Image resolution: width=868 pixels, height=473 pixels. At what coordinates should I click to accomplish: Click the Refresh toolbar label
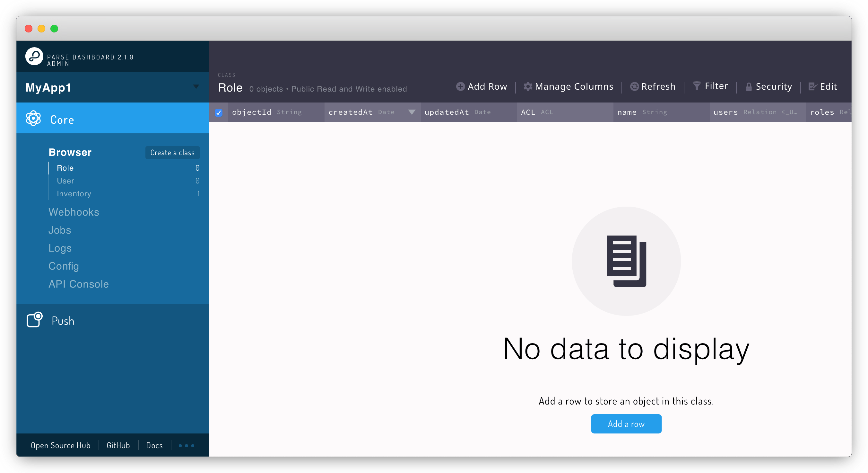tap(658, 87)
